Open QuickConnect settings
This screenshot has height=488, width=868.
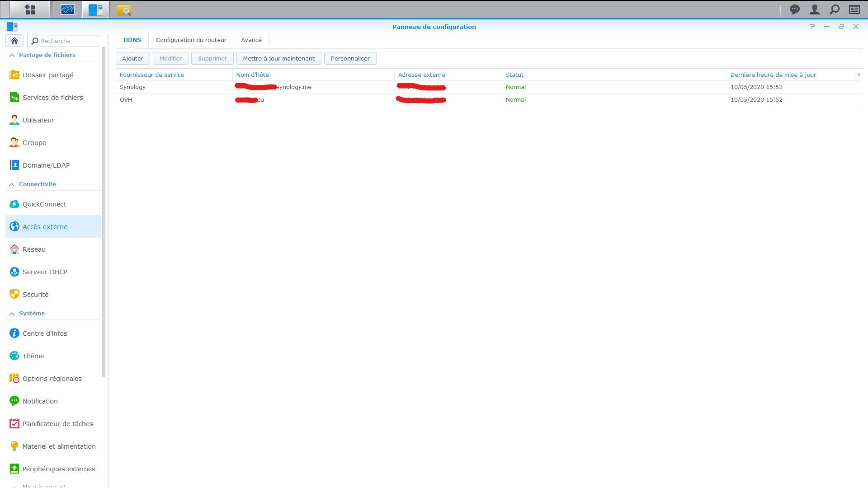click(x=44, y=204)
